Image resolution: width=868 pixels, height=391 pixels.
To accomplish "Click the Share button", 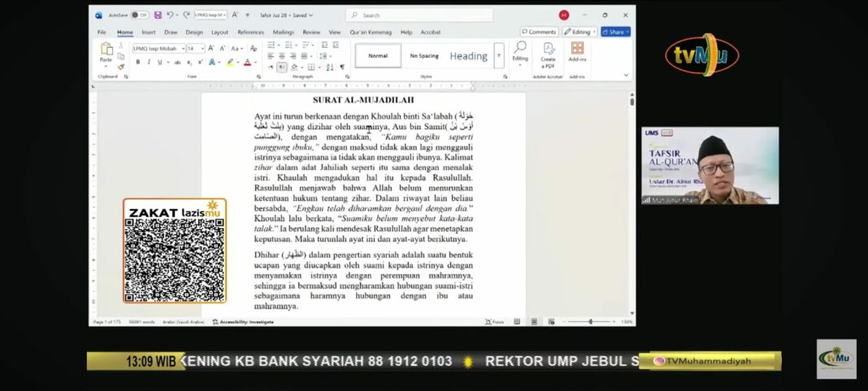I will pyautogui.click(x=615, y=32).
